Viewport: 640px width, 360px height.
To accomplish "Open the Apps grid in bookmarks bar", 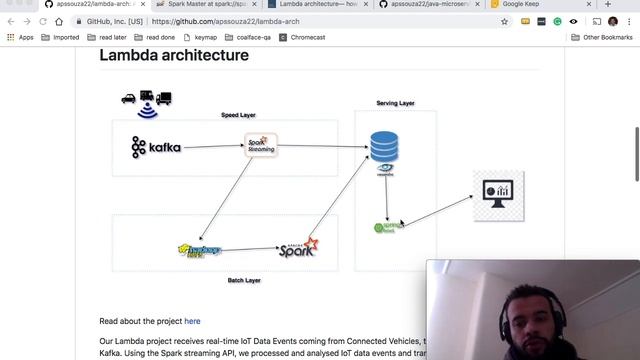I will [20, 38].
